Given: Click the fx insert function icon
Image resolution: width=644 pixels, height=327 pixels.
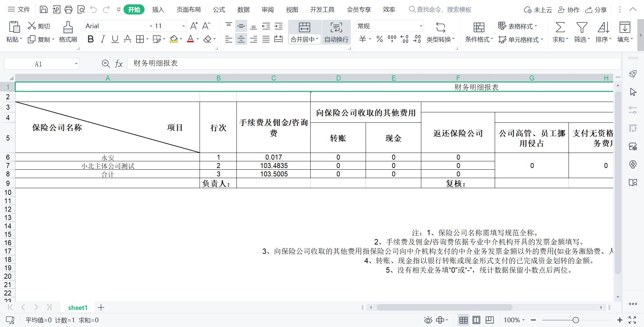Looking at the screenshot, I should [119, 64].
